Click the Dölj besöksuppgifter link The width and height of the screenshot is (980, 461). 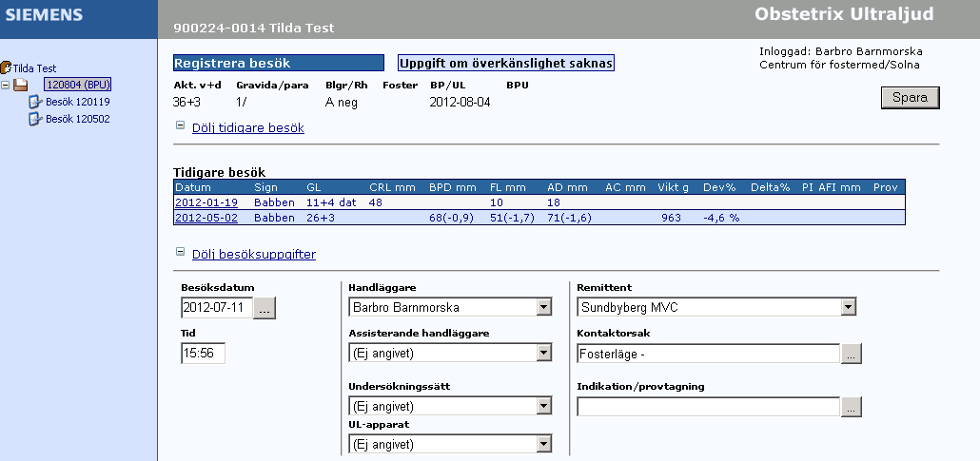pos(254,254)
